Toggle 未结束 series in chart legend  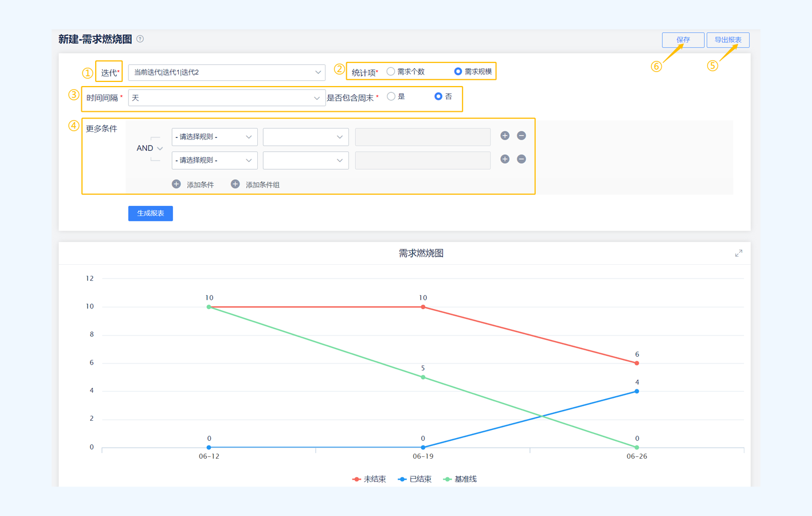tap(369, 479)
